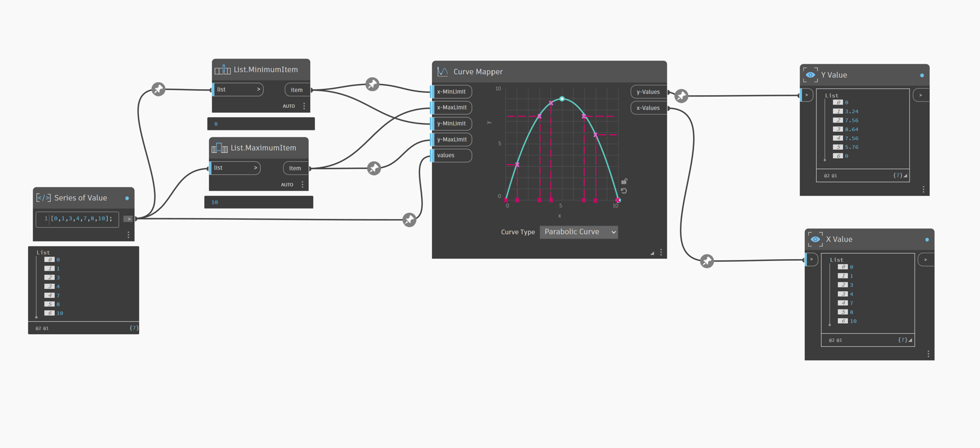Click the pin on the x-Values output wire
The image size is (980, 448).
(707, 261)
